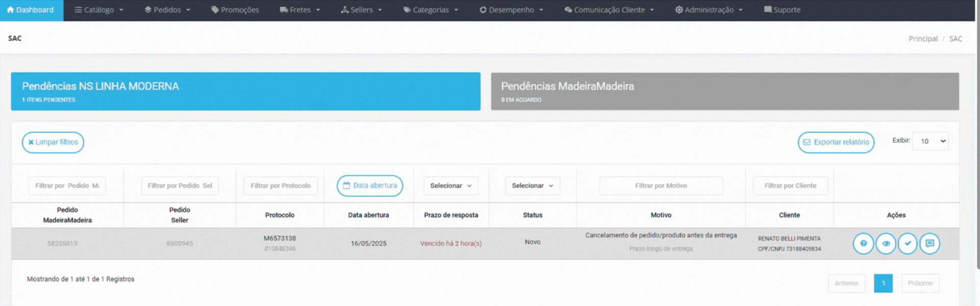The width and height of the screenshot is (980, 306).
Task: Go to the Próximo page
Action: point(920,284)
